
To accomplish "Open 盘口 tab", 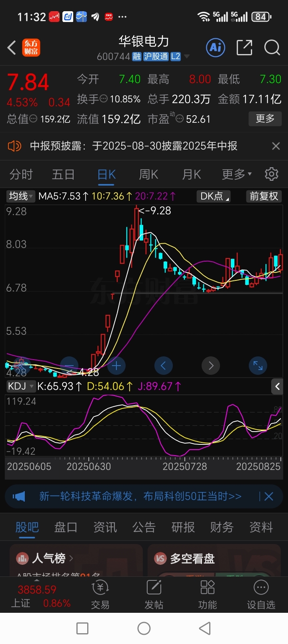I will (x=66, y=528).
